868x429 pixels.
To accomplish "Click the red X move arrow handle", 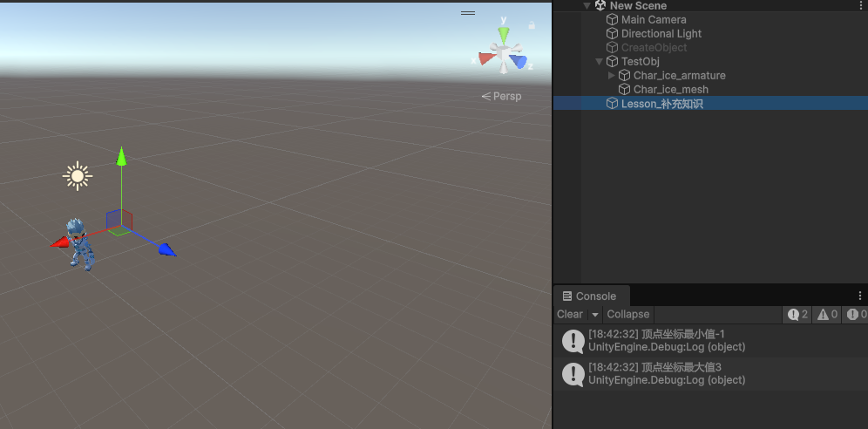I will [59, 243].
